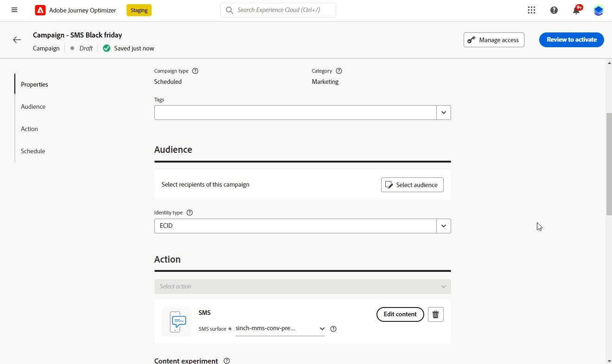612x364 pixels.
Task: Click the Identity type help icon
Action: 189,213
